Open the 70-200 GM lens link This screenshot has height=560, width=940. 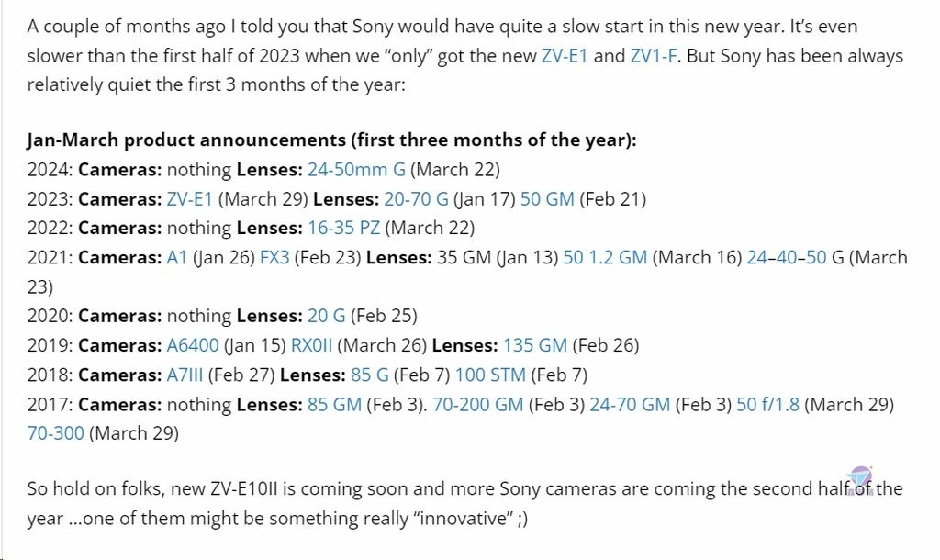click(x=477, y=404)
